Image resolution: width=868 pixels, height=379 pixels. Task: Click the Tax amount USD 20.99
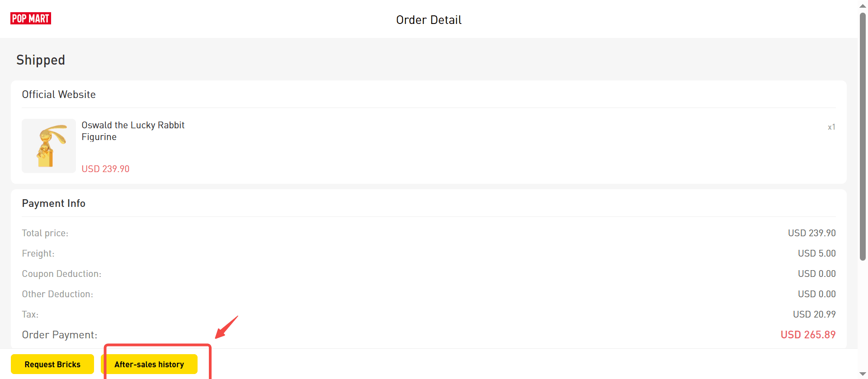coord(814,314)
